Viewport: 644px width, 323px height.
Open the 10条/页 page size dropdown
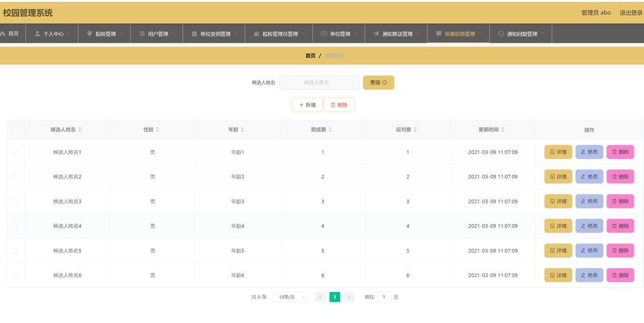[x=290, y=297]
